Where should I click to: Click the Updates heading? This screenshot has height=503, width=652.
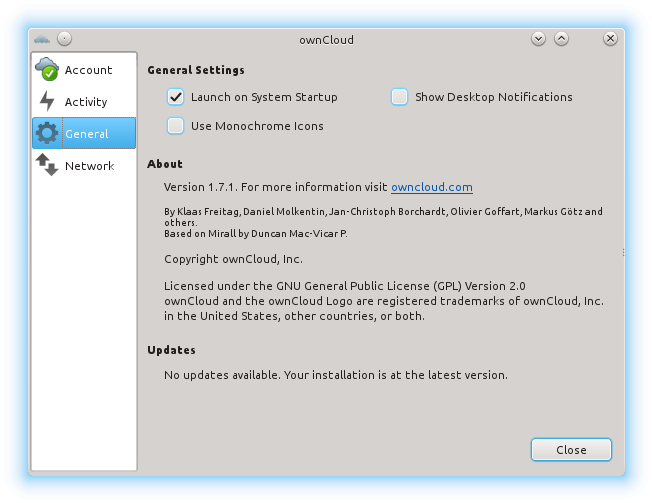pyautogui.click(x=171, y=350)
